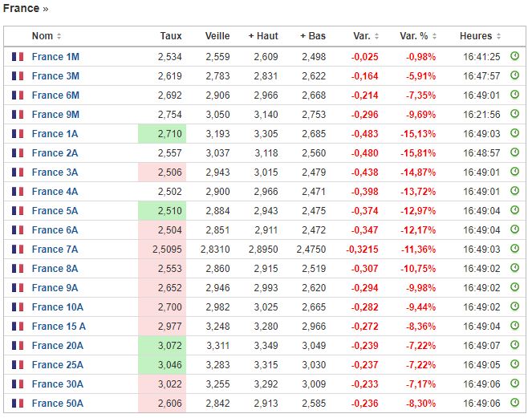This screenshot has width=532, height=418.
Task: Click the French flag beside France 20A
Action: coord(18,346)
